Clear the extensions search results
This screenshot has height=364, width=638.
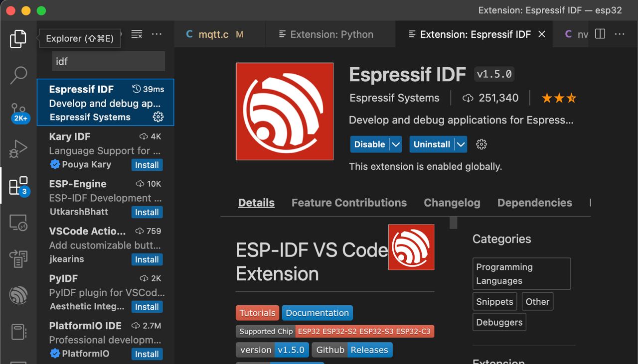(137, 34)
